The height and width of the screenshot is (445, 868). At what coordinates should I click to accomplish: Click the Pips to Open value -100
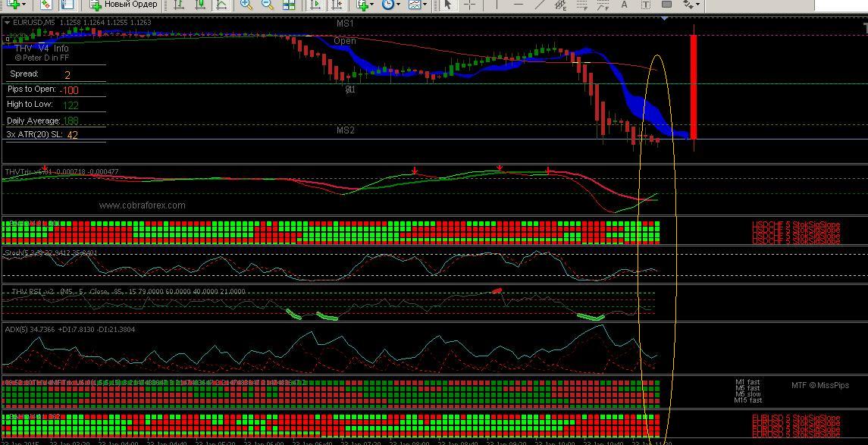tap(70, 91)
